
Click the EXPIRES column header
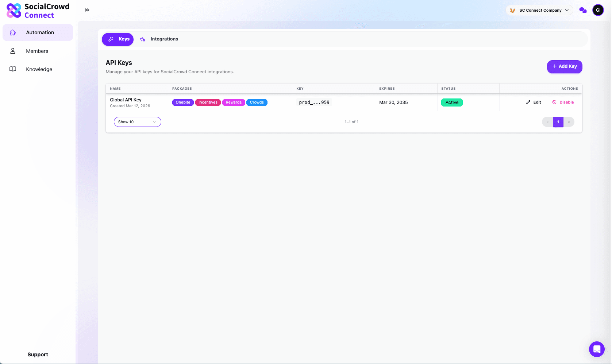387,89
